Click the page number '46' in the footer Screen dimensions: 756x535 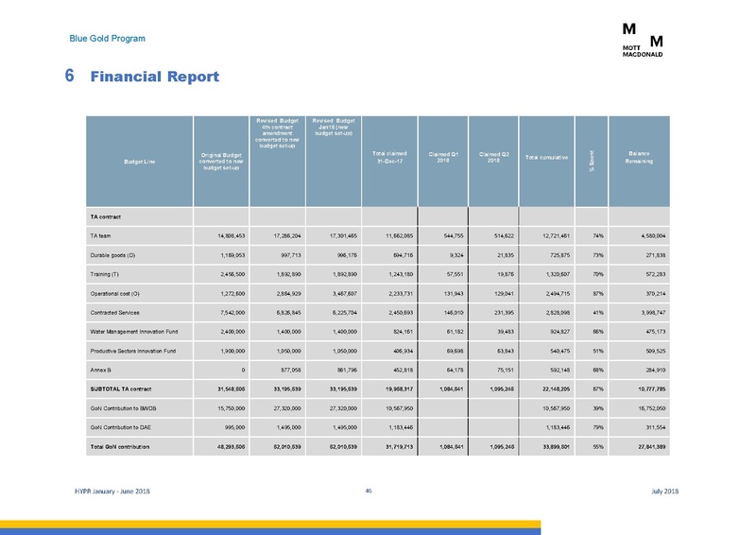[369, 491]
